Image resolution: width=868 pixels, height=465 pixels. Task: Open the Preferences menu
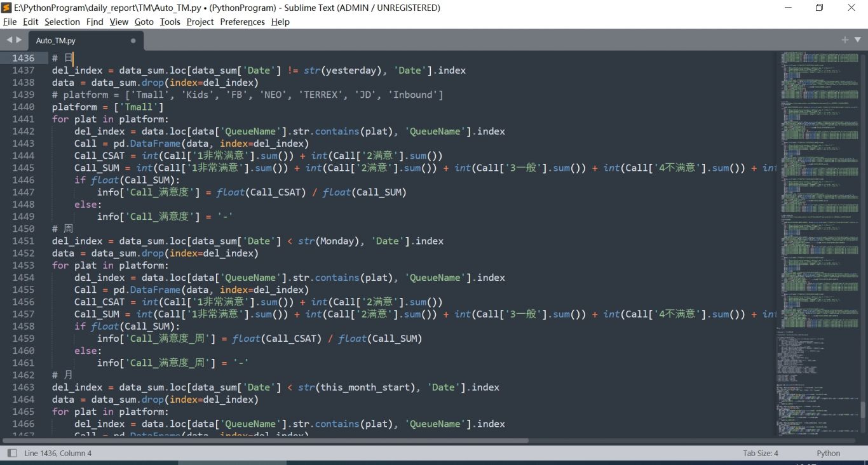[242, 22]
